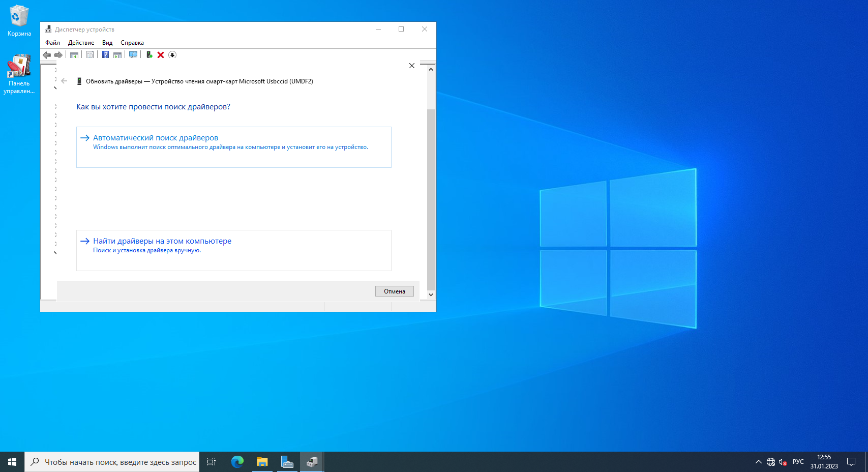Switch input language via РУС indicator

tap(798, 462)
